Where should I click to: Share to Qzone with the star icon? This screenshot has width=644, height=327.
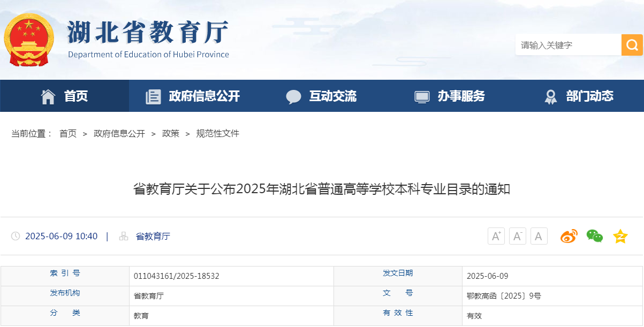pos(620,236)
